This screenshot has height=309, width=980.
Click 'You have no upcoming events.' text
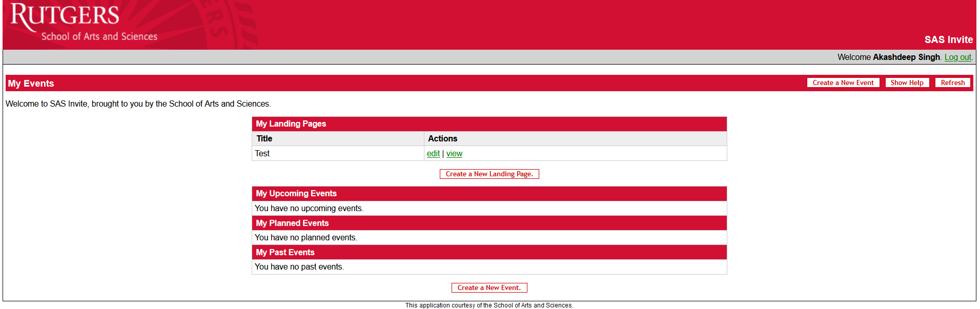point(309,208)
